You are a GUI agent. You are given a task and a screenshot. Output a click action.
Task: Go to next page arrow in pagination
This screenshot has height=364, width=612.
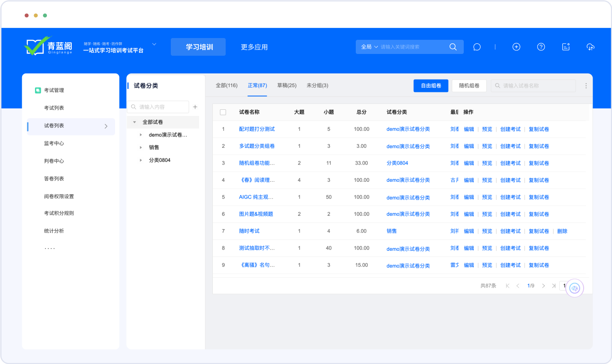[543, 286]
